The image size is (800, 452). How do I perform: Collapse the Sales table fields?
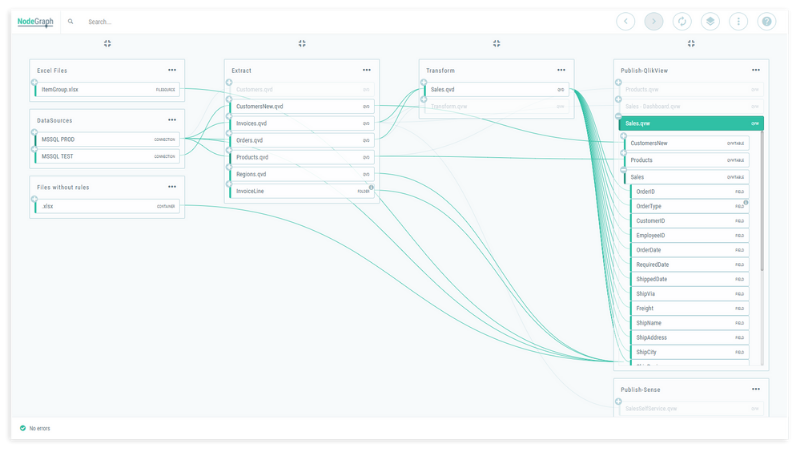(623, 170)
